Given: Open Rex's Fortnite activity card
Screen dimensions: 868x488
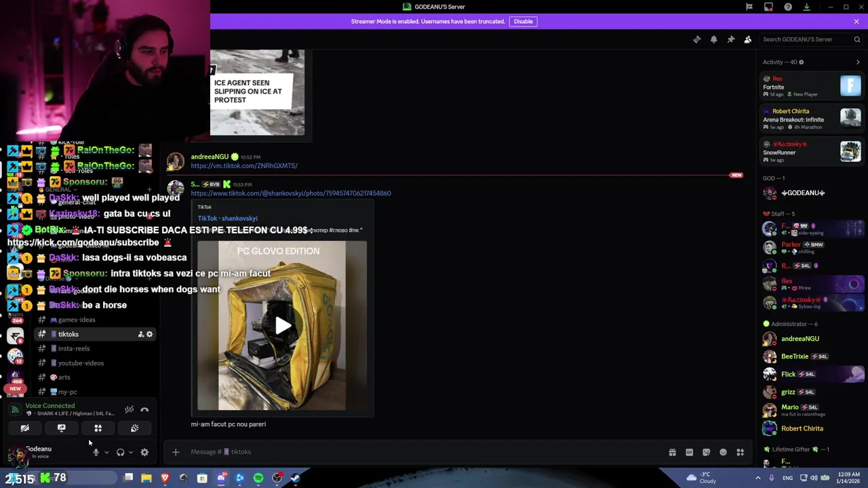Looking at the screenshot, I should click(x=812, y=86).
